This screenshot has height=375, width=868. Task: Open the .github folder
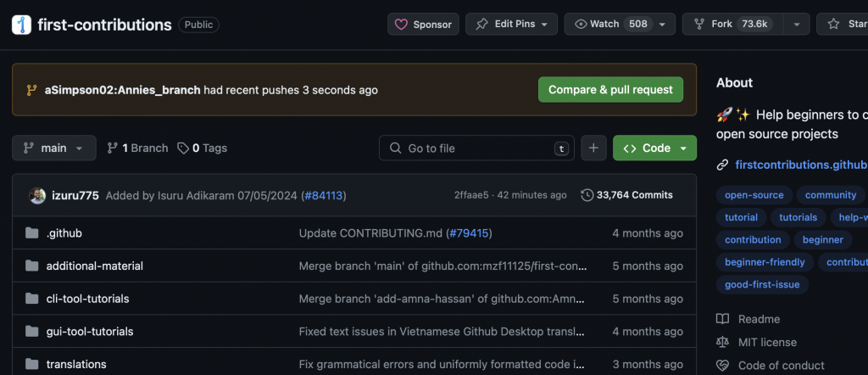coord(64,233)
